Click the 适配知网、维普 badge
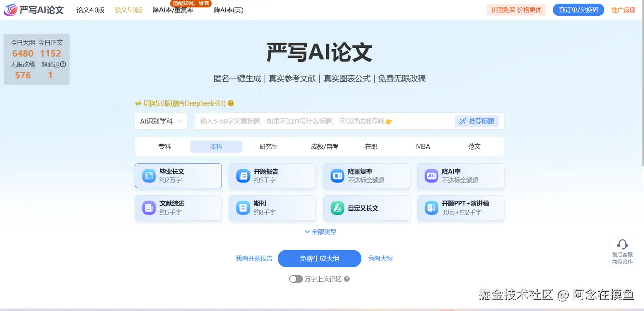Image resolution: width=644 pixels, height=311 pixels. tap(190, 3)
